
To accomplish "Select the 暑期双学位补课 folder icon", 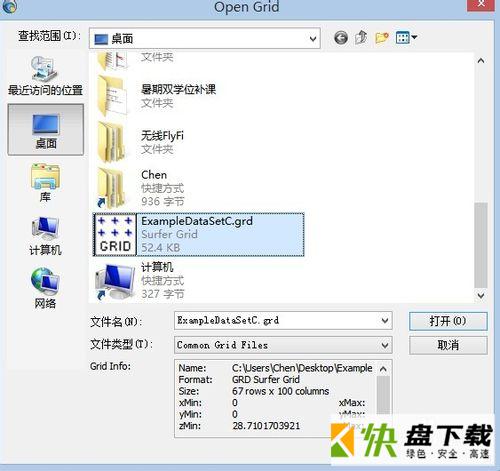I will point(113,96).
